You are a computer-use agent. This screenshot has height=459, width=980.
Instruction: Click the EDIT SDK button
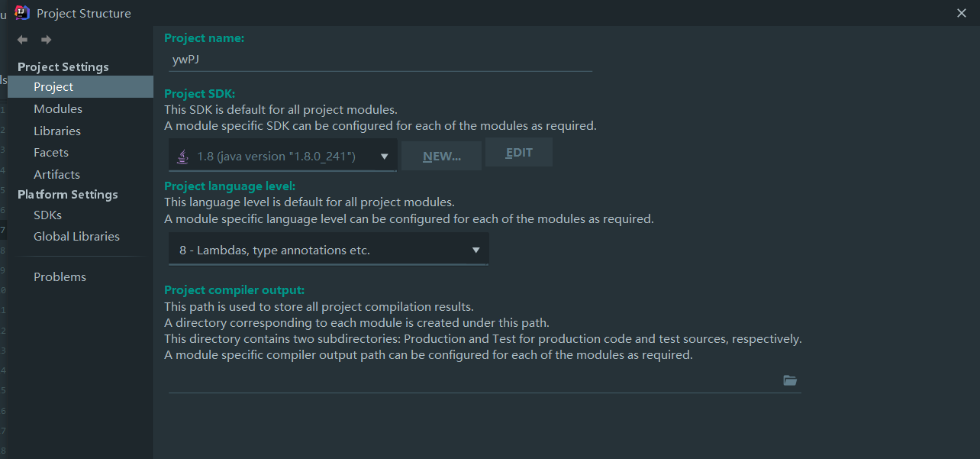pos(519,153)
